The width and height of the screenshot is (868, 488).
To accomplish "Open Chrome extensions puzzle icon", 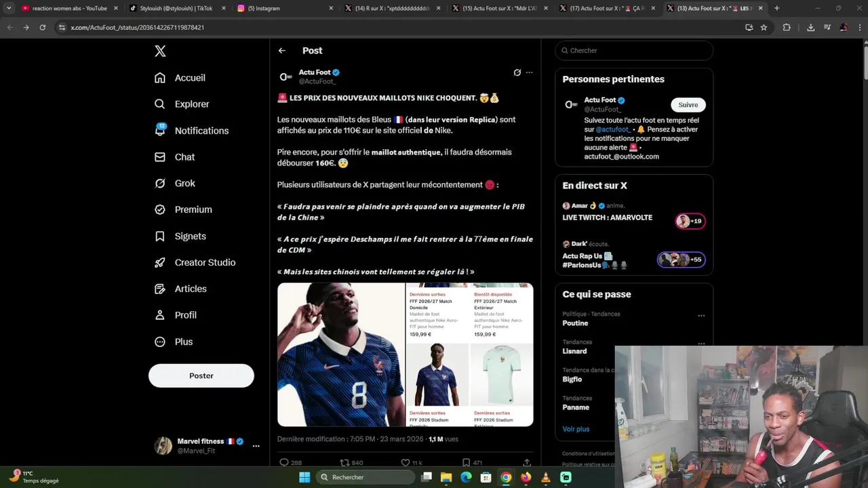I will tap(787, 27).
